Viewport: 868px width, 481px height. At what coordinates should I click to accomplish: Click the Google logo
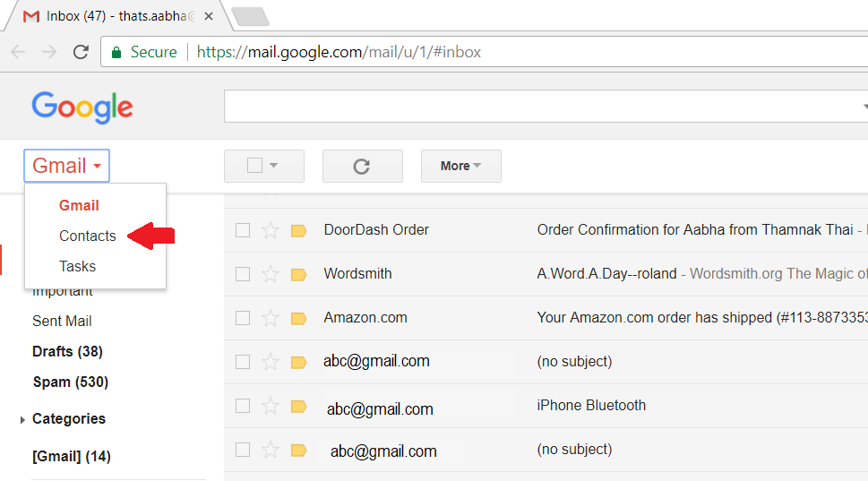click(x=82, y=107)
